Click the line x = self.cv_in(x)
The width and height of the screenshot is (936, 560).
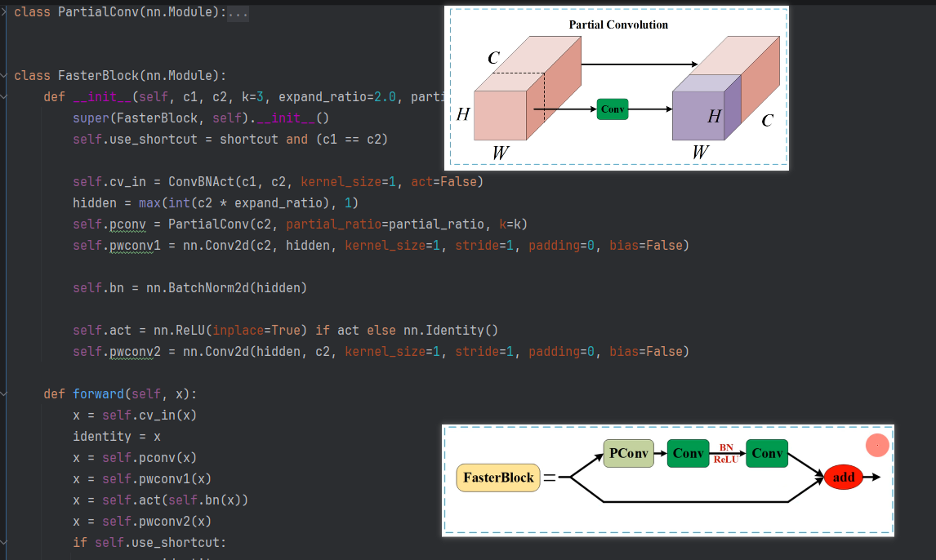135,416
